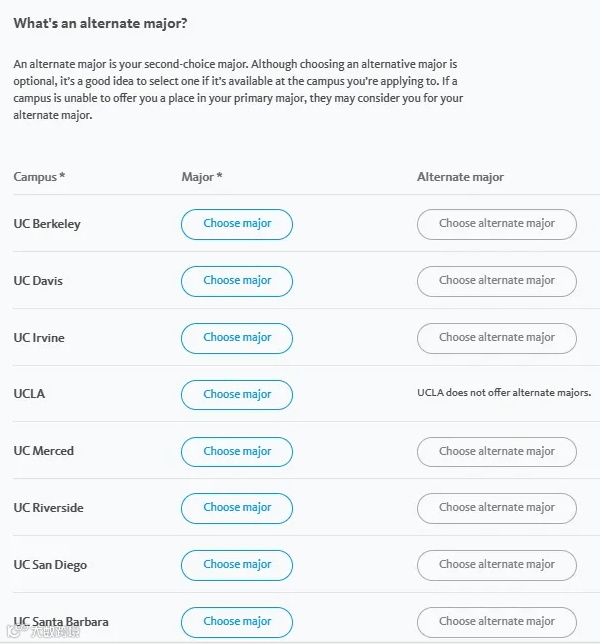Viewport: 600px width, 644px height.
Task: Choose major for UC Riverside
Action: coord(237,508)
